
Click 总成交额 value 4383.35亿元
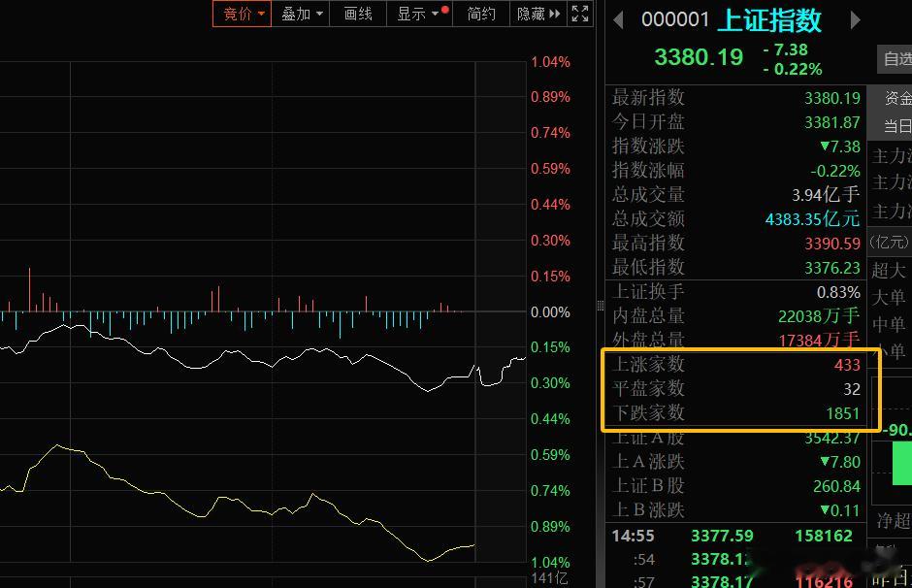812,219
